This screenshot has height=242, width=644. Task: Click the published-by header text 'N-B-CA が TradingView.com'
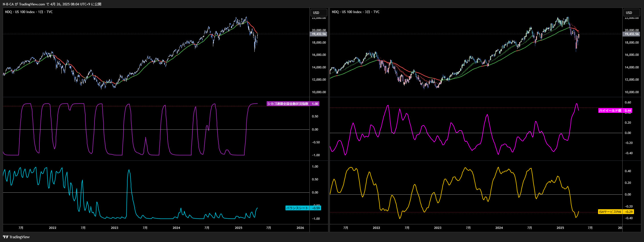(24, 4)
